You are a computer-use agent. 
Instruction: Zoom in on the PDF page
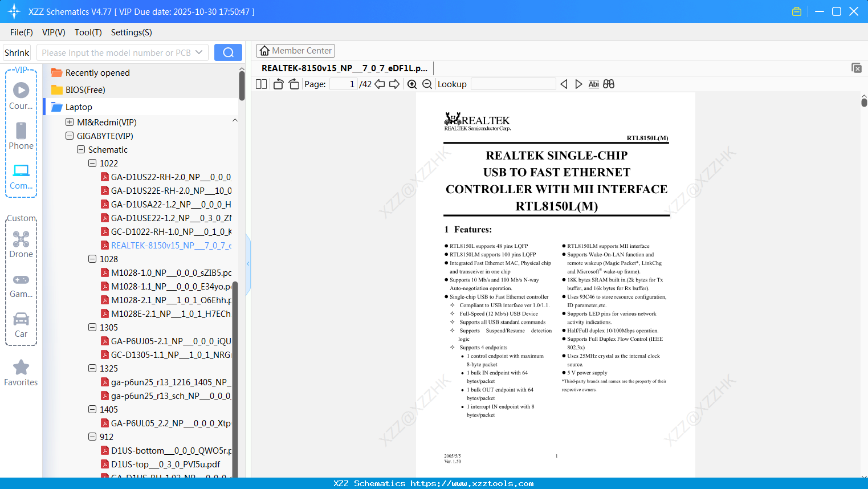pos(412,84)
